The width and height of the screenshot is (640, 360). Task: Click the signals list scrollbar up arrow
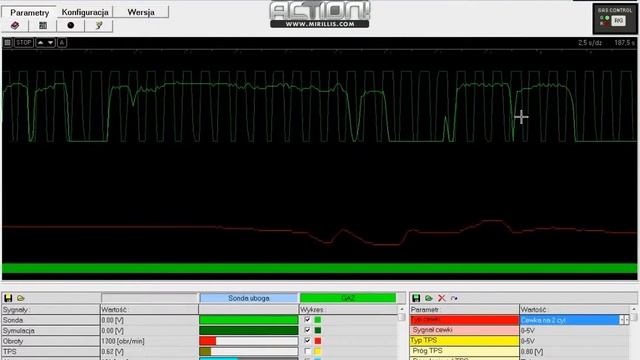(x=402, y=310)
